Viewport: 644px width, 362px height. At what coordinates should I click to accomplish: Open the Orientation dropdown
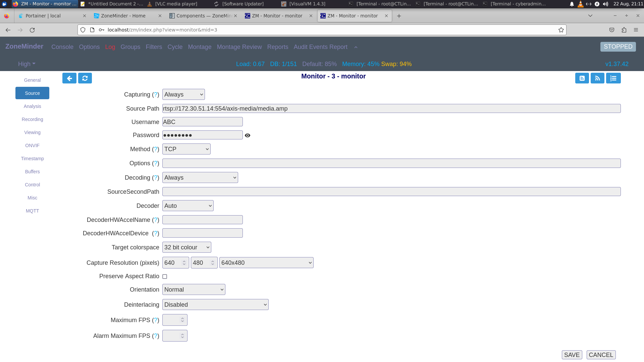pos(194,290)
